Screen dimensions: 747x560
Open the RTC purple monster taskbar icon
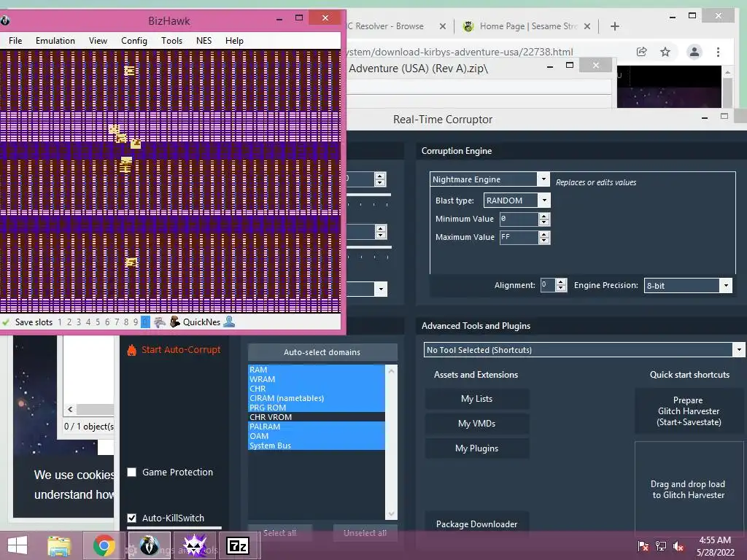pyautogui.click(x=194, y=545)
